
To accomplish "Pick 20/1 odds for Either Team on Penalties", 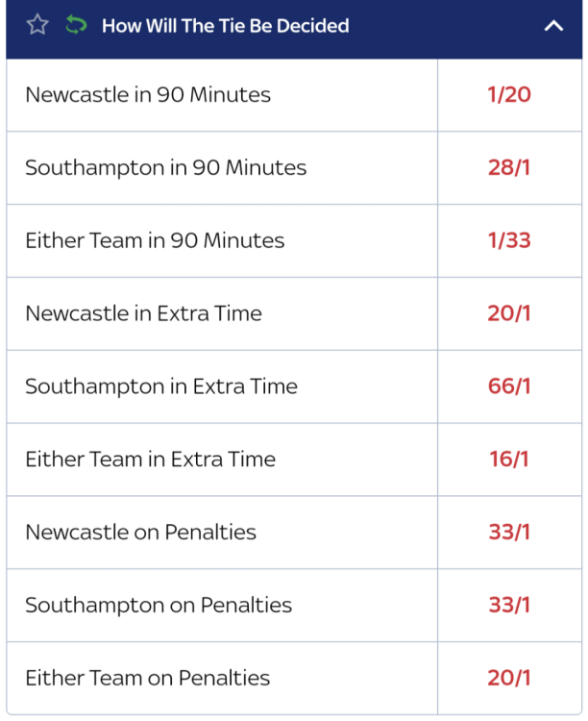I will (509, 678).
